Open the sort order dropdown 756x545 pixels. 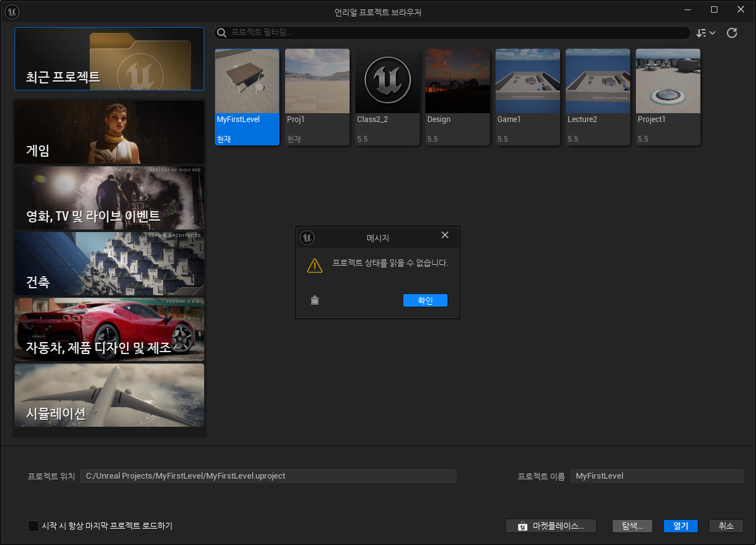(x=705, y=33)
